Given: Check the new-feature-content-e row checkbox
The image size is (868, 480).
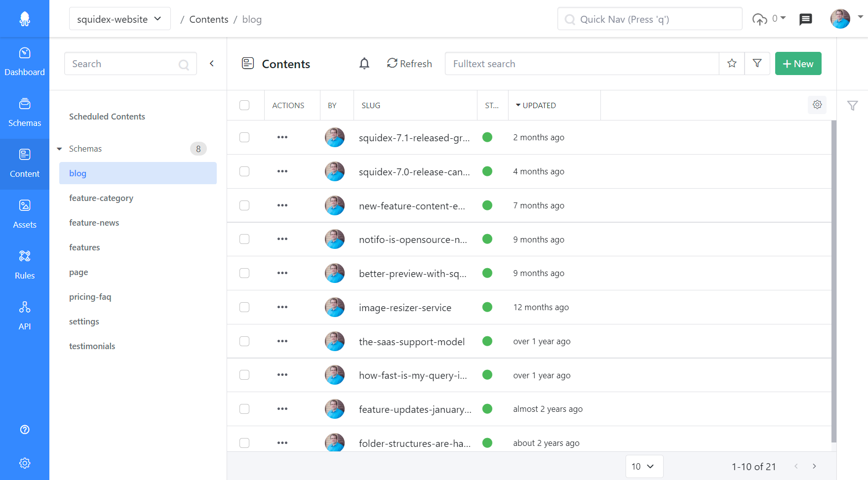Looking at the screenshot, I should tap(244, 205).
